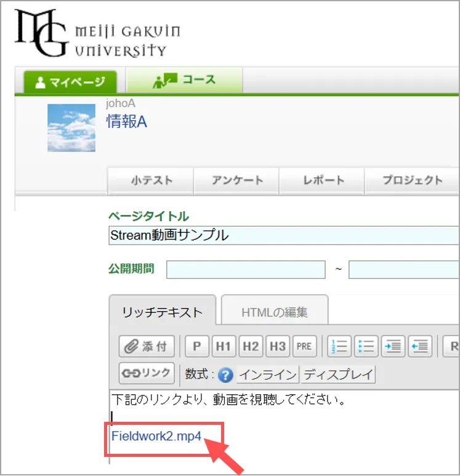Click the 公開期間 start date field

click(246, 270)
